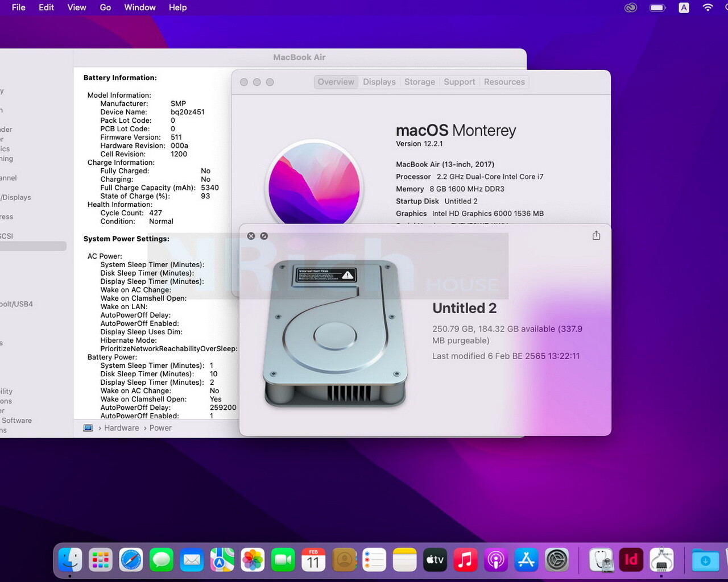Switch to the Support tab
This screenshot has width=728, height=582.
(460, 82)
